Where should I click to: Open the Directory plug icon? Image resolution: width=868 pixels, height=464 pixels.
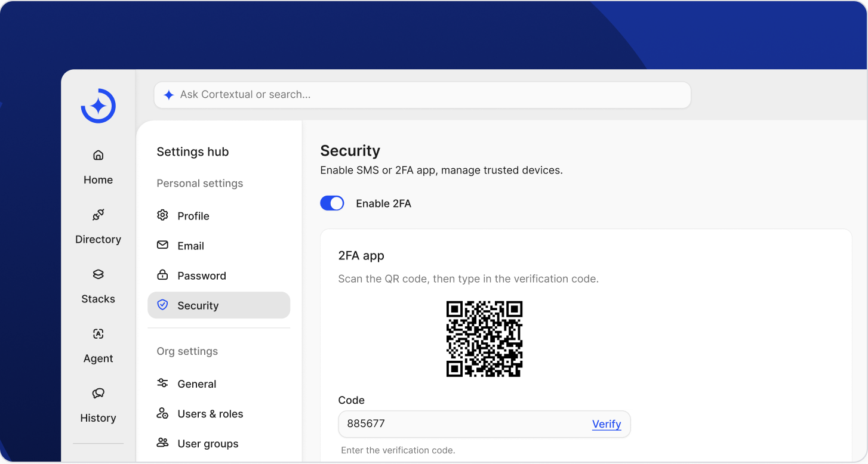98,215
